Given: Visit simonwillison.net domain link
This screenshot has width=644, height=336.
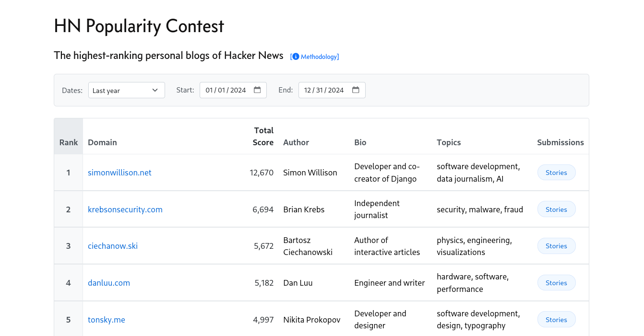Looking at the screenshot, I should tap(119, 173).
